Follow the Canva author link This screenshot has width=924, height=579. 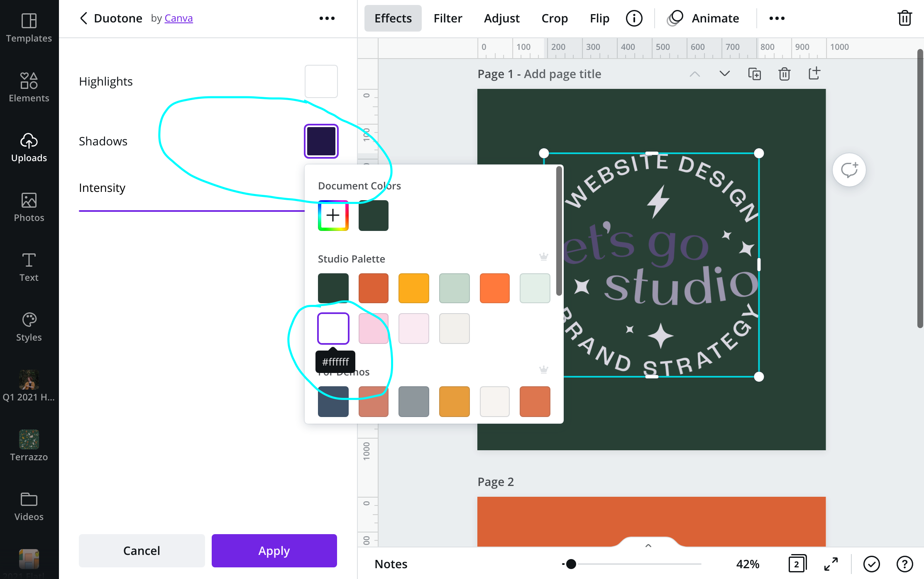coord(178,18)
